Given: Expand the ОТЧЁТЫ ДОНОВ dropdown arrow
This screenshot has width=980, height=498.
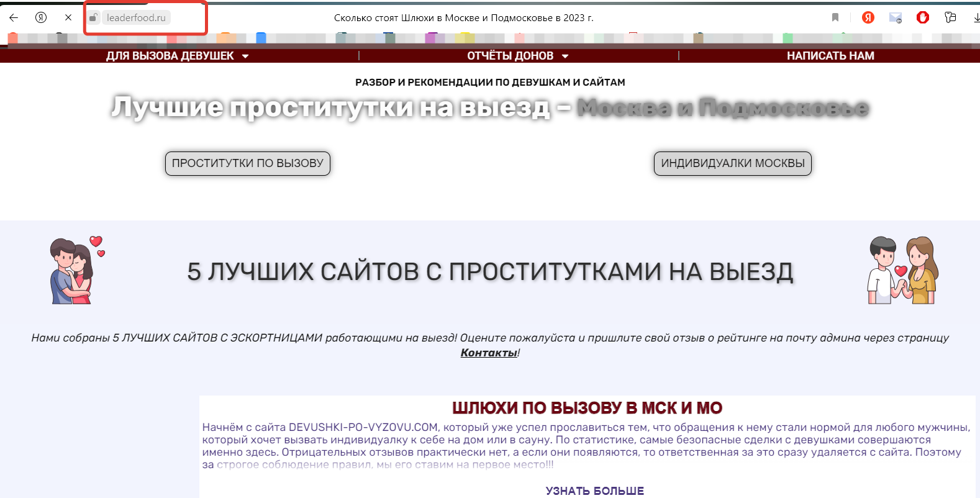Looking at the screenshot, I should (x=565, y=56).
